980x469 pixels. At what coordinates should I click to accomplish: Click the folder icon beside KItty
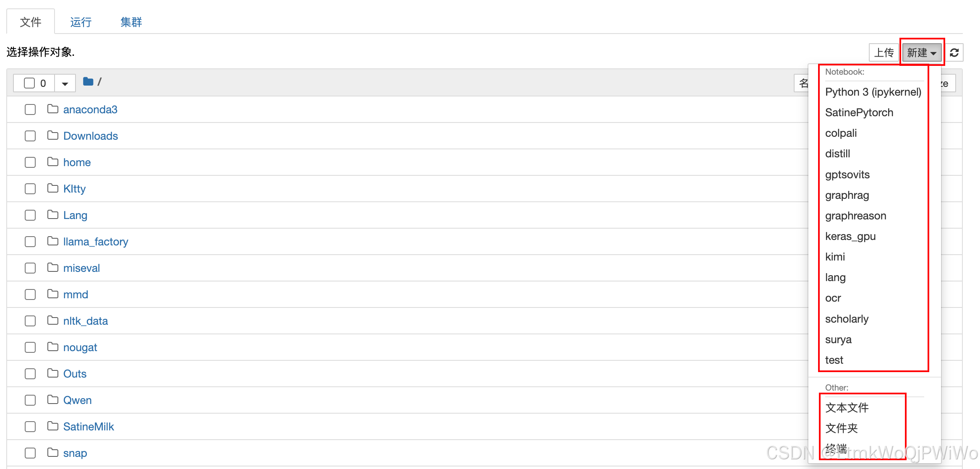(52, 188)
